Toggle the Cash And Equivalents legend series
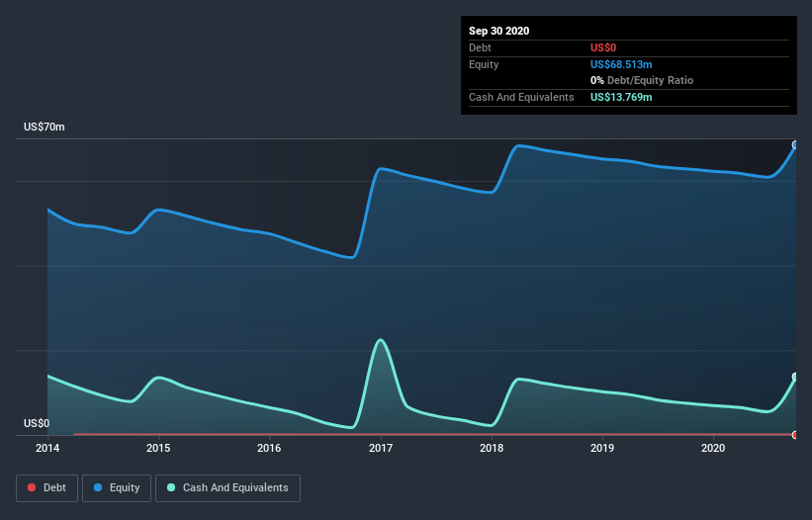Screen dimensions: 812x520 tap(227, 488)
